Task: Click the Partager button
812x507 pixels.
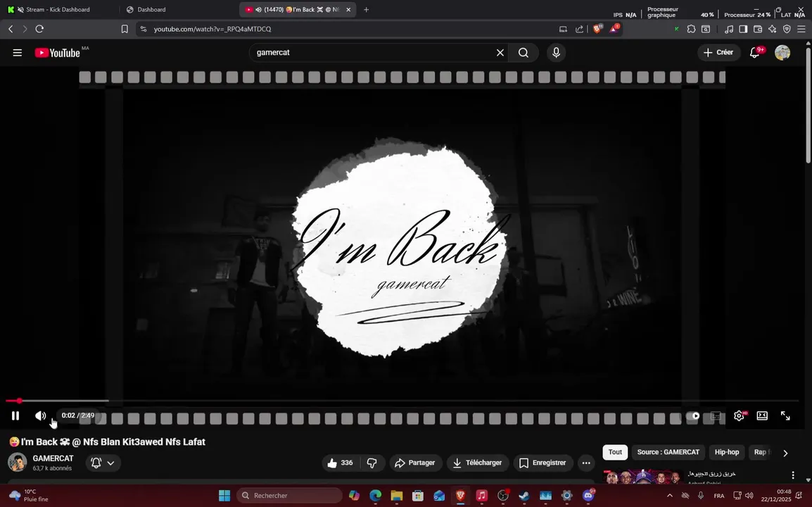Action: pos(415,463)
